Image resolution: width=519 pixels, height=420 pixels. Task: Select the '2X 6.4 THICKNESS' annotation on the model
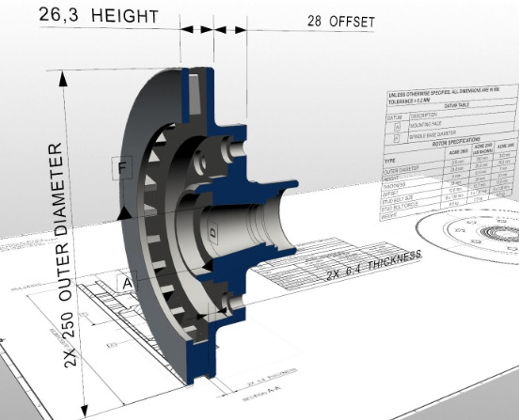tap(374, 265)
